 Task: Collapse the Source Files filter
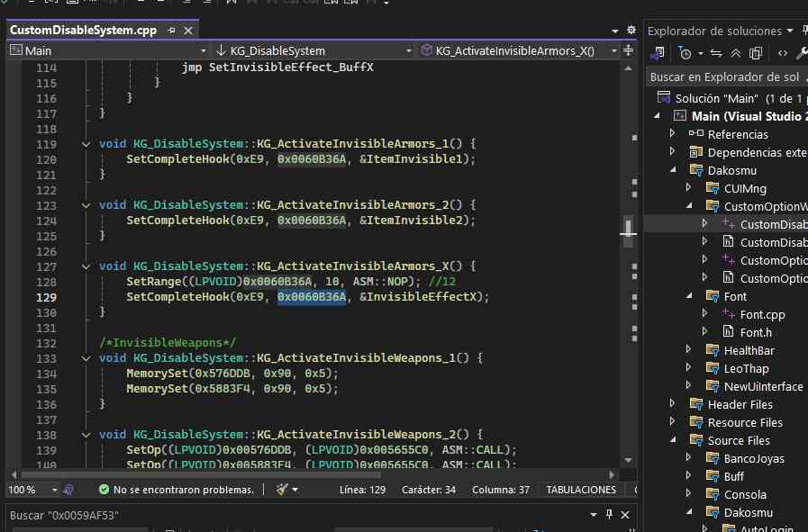point(673,440)
